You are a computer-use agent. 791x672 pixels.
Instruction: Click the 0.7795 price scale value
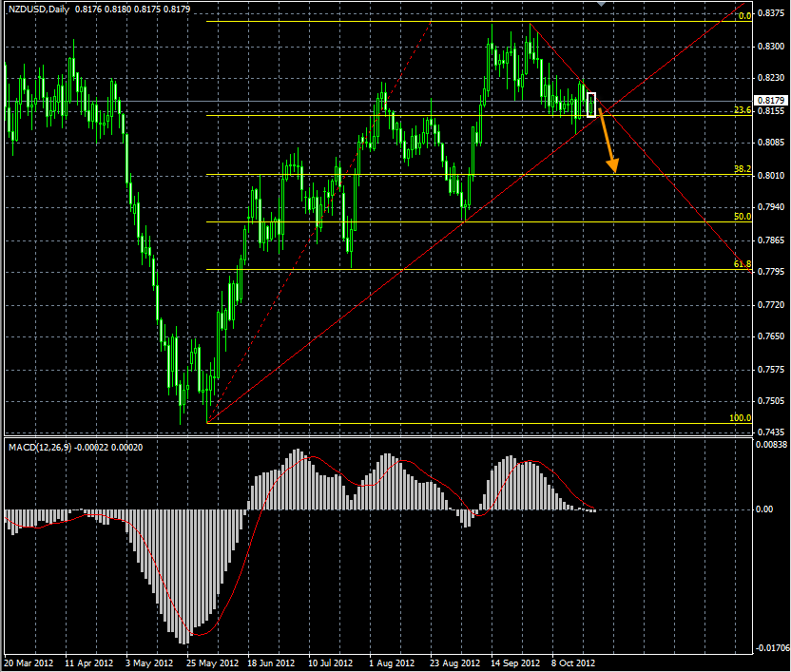click(771, 272)
